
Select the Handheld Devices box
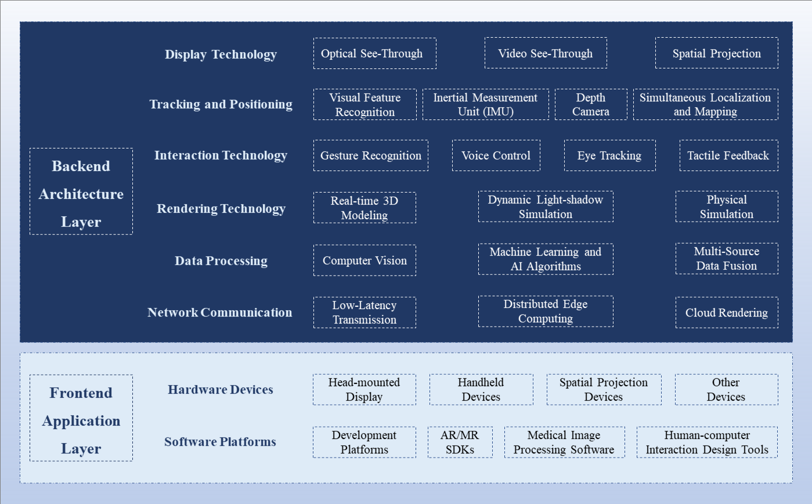pyautogui.click(x=481, y=390)
